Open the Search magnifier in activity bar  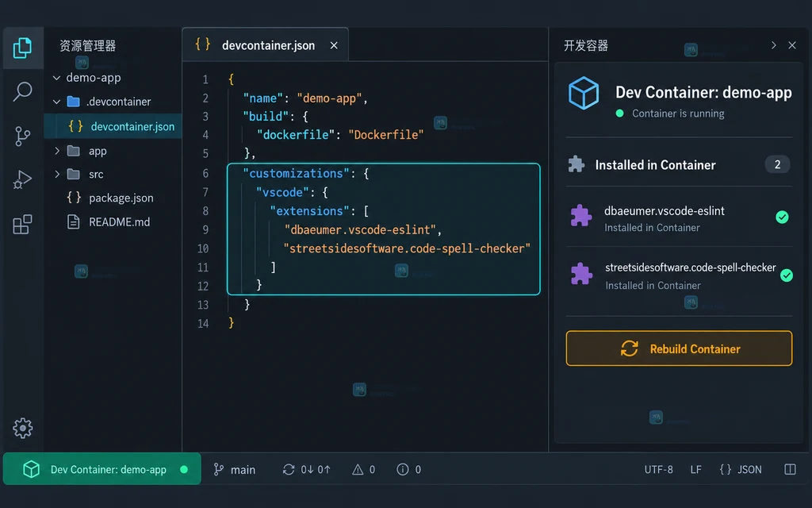click(22, 92)
